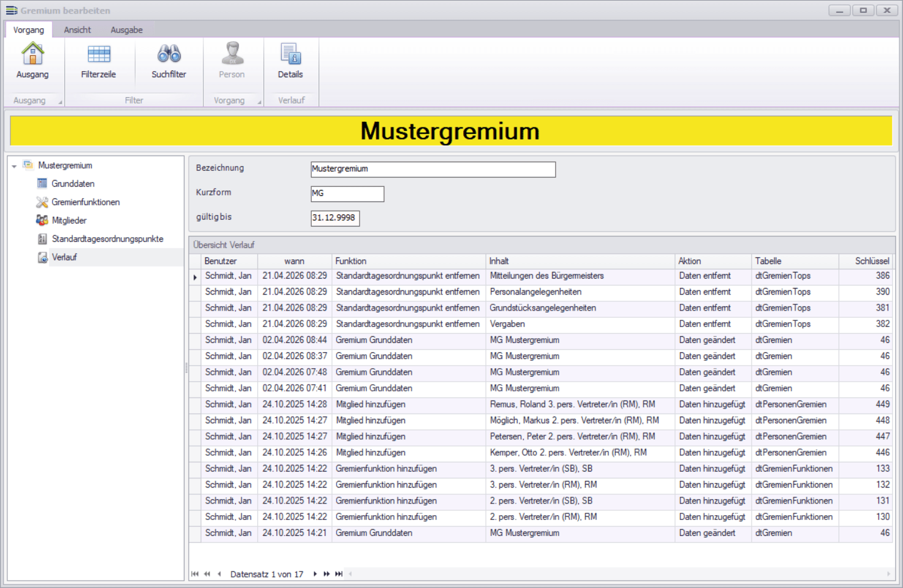Open Mitglieder in the sidebar
This screenshot has height=588, width=903.
[69, 221]
